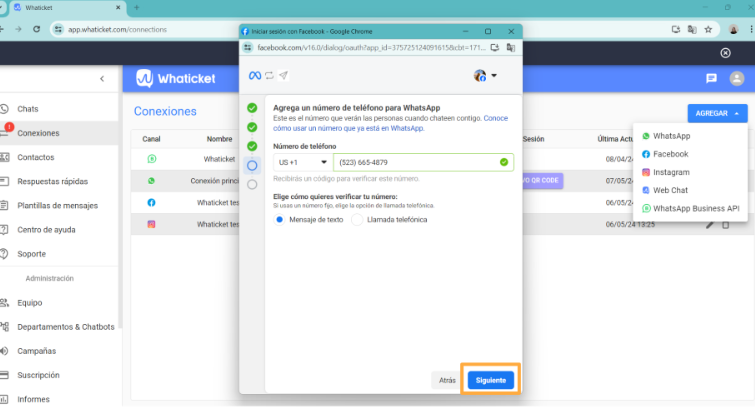
Task: Go forward in the main browser
Action: [x=18, y=29]
